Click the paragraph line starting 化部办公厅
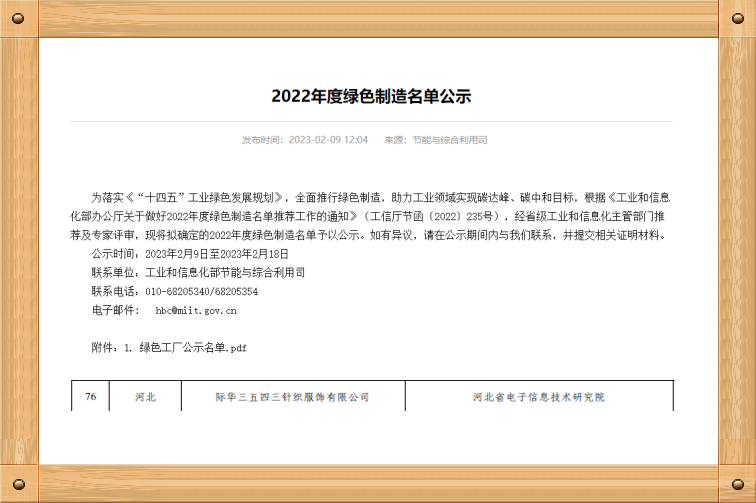 (367, 216)
